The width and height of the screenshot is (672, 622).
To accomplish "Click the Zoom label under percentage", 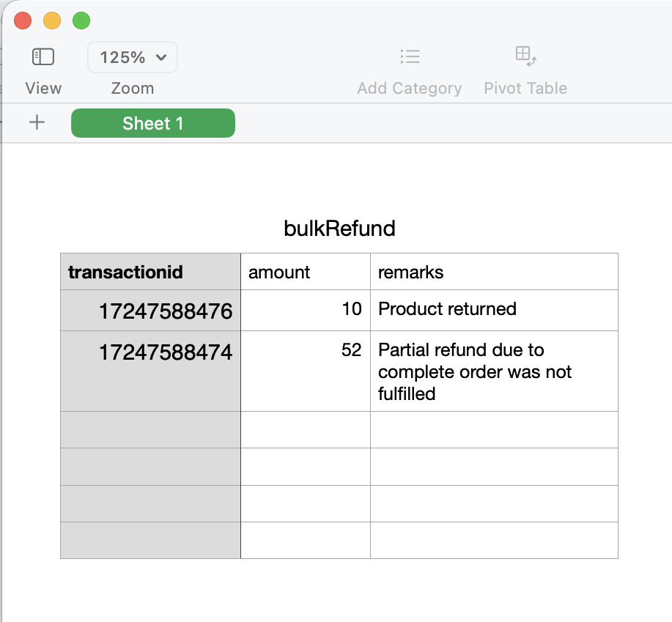I will pyautogui.click(x=133, y=89).
